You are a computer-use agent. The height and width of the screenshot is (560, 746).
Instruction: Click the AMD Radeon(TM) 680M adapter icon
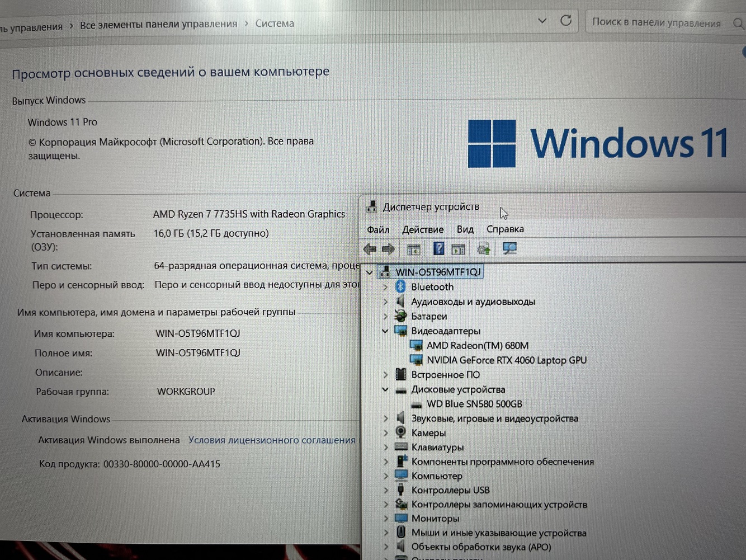click(416, 346)
